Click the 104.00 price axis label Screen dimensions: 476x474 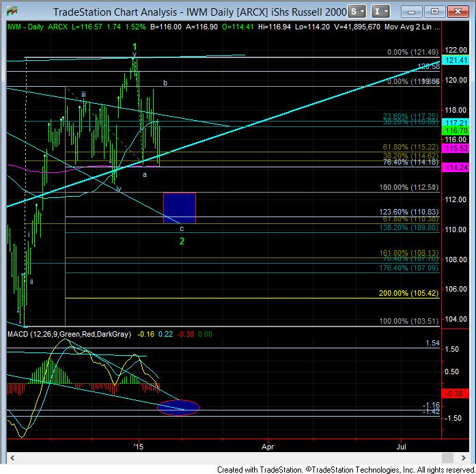[x=456, y=319]
